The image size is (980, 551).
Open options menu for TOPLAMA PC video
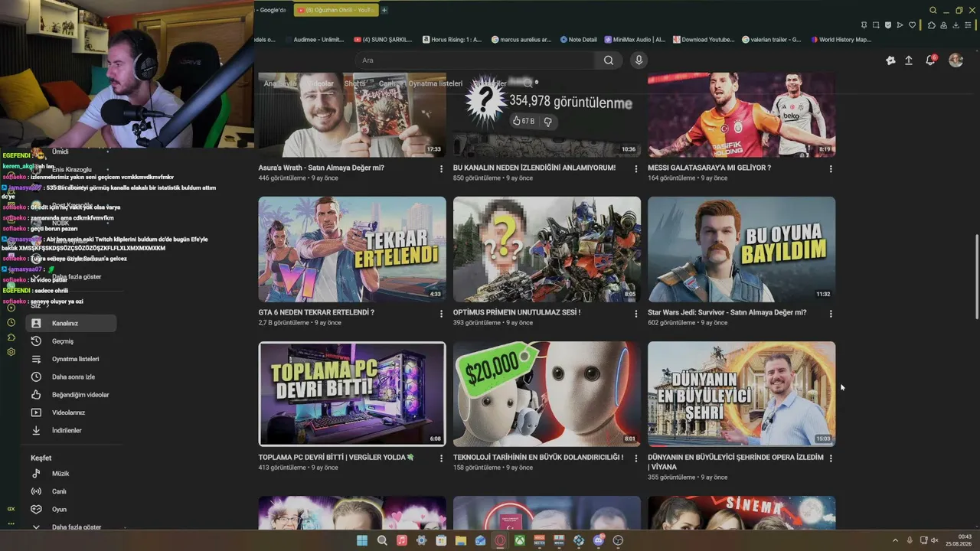(441, 458)
